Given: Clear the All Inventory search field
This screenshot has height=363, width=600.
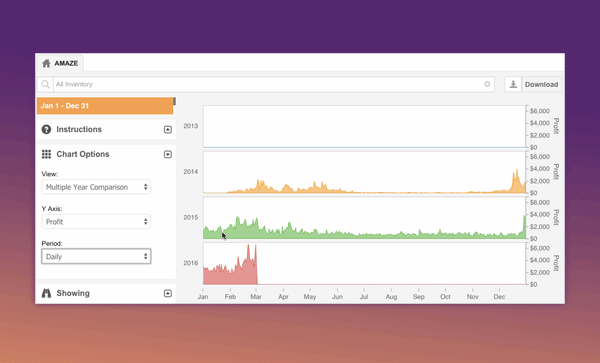Looking at the screenshot, I should coord(487,84).
